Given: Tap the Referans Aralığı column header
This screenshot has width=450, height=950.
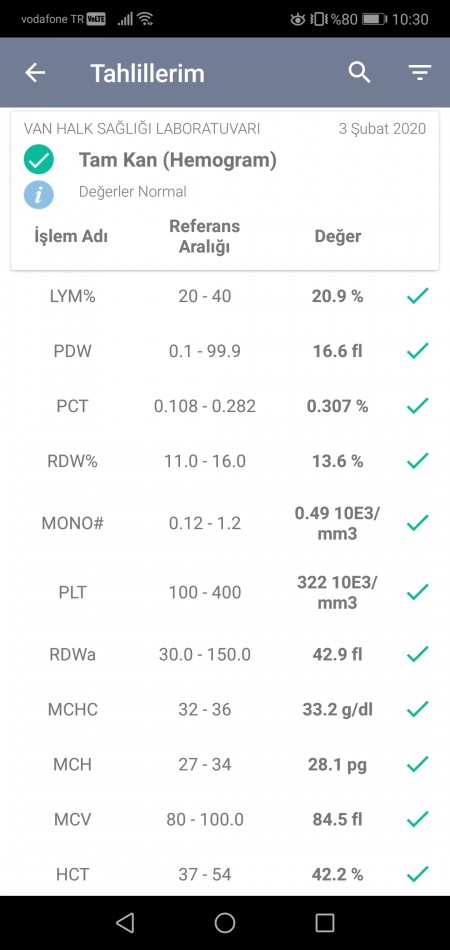Looking at the screenshot, I should click(204, 237).
